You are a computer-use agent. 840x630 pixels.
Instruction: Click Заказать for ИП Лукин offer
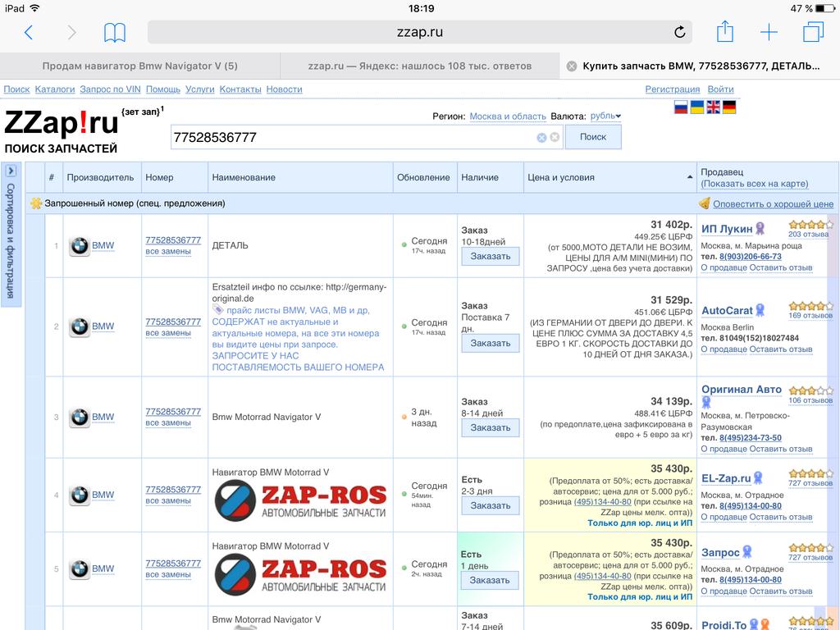(491, 257)
